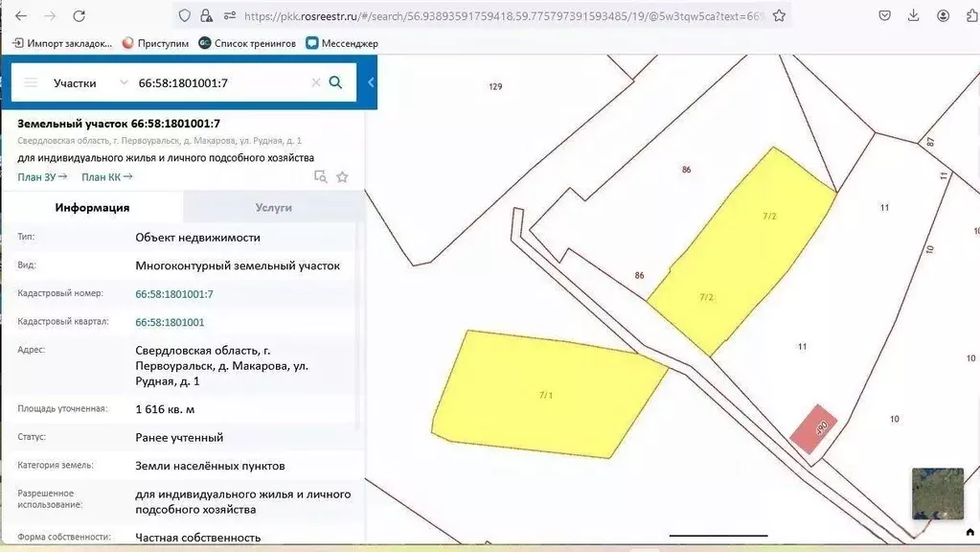Viewport: 980px width, 552px height.
Task: Open site permissions icon in address bar
Action: click(229, 15)
